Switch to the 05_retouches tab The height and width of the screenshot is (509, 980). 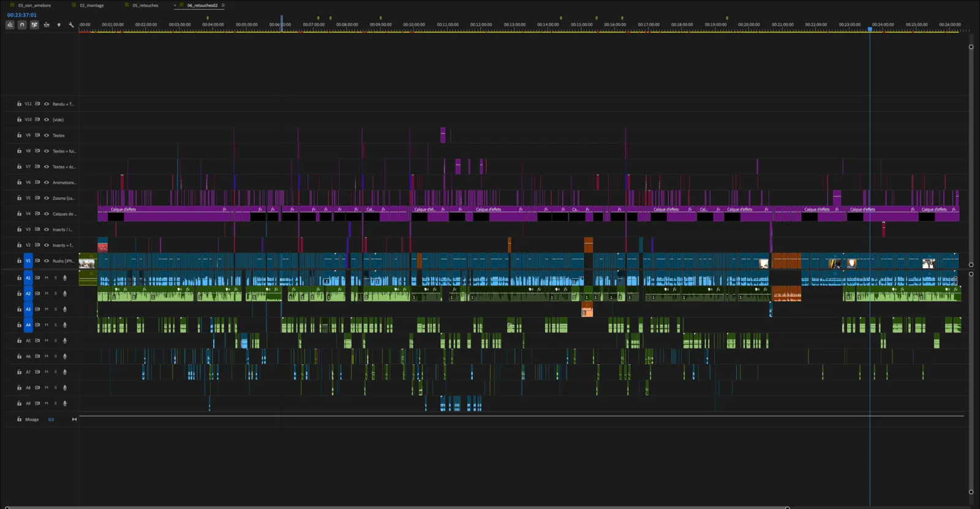pyautogui.click(x=145, y=6)
